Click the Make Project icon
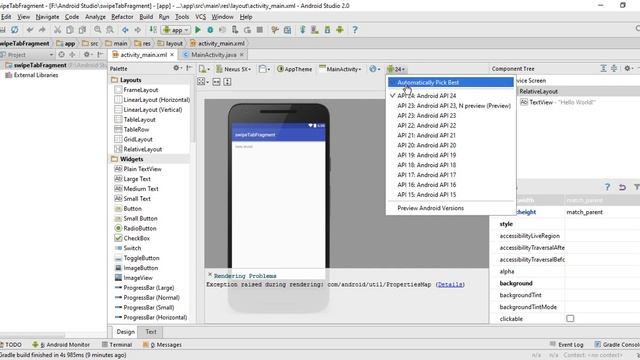640x360 pixels. 153,30
